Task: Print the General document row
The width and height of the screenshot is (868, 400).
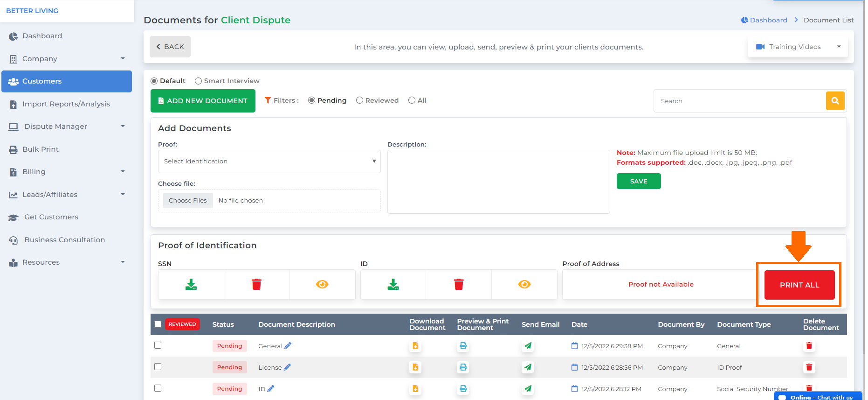Action: coord(463,346)
